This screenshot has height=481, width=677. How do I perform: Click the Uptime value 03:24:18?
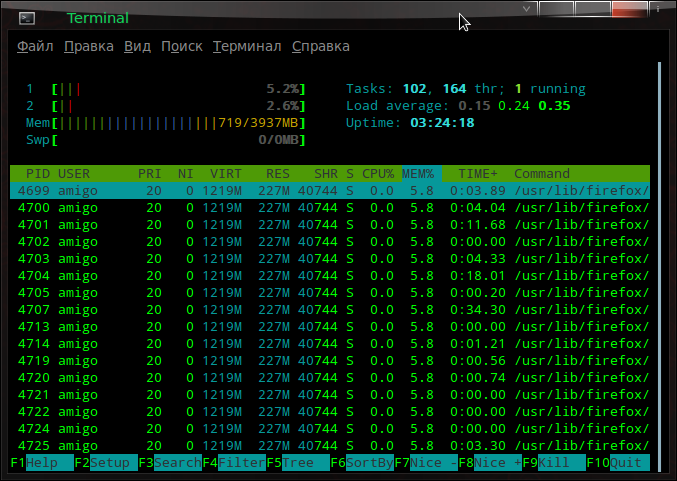(442, 123)
